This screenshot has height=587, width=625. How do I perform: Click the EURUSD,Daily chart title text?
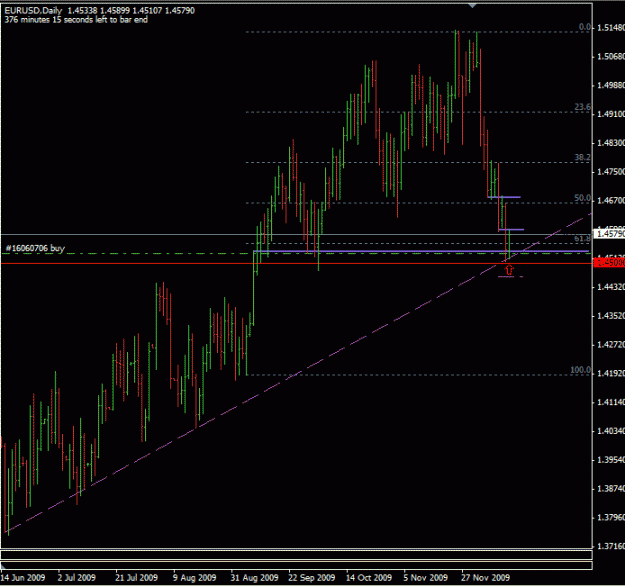[33, 11]
